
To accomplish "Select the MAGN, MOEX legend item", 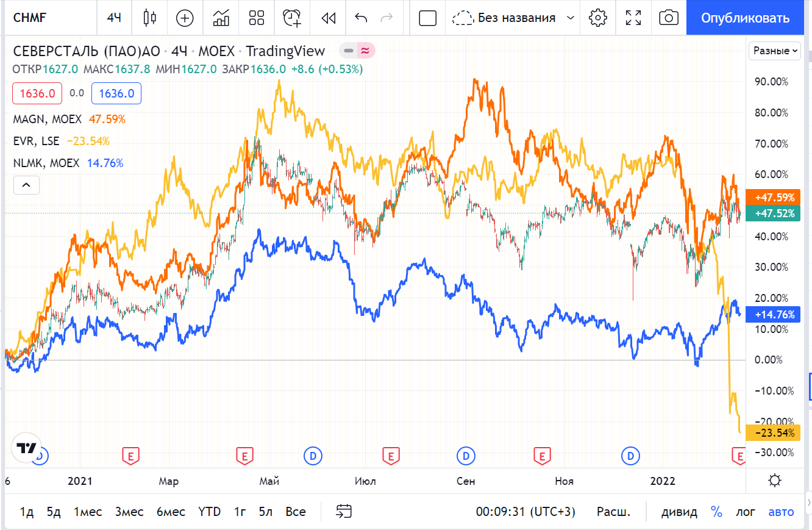I will click(46, 119).
